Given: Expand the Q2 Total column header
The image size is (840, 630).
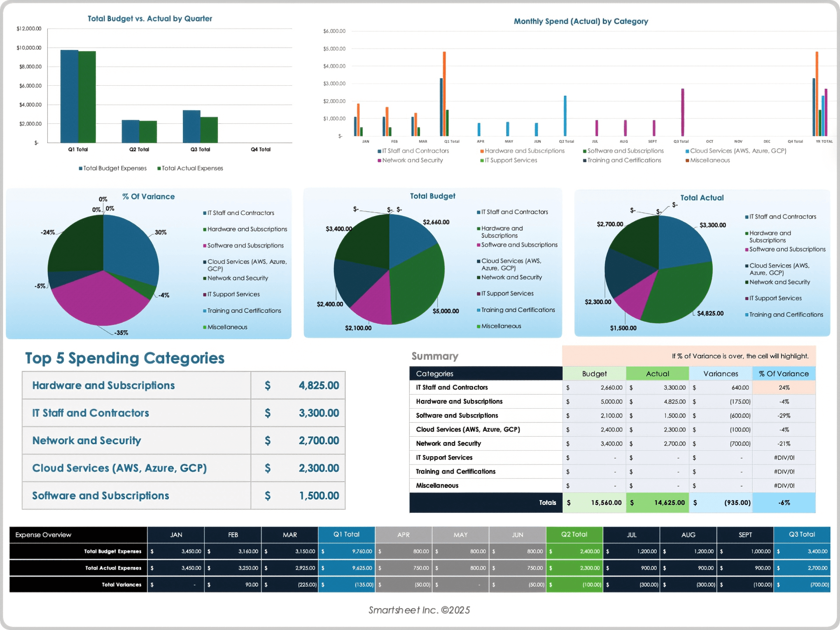Looking at the screenshot, I should click(x=574, y=534).
